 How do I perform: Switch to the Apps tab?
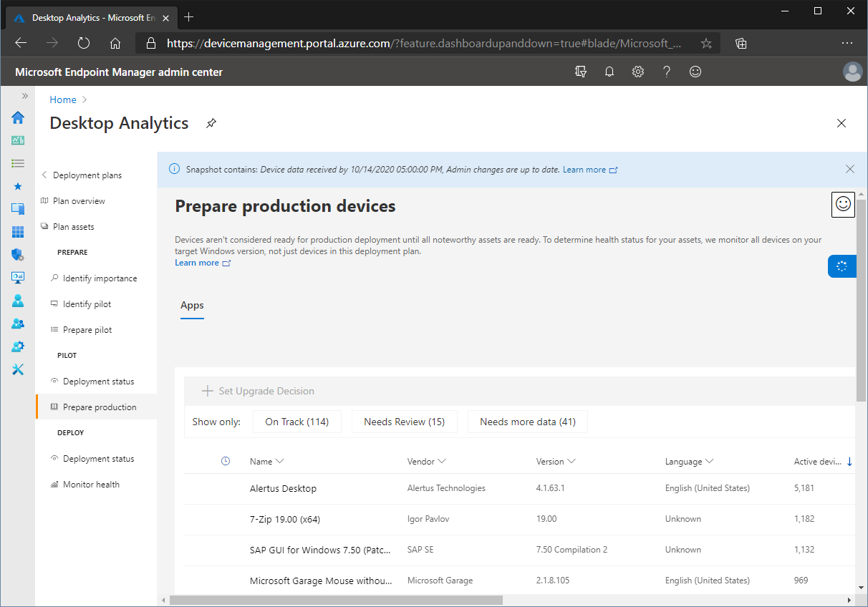pyautogui.click(x=192, y=306)
